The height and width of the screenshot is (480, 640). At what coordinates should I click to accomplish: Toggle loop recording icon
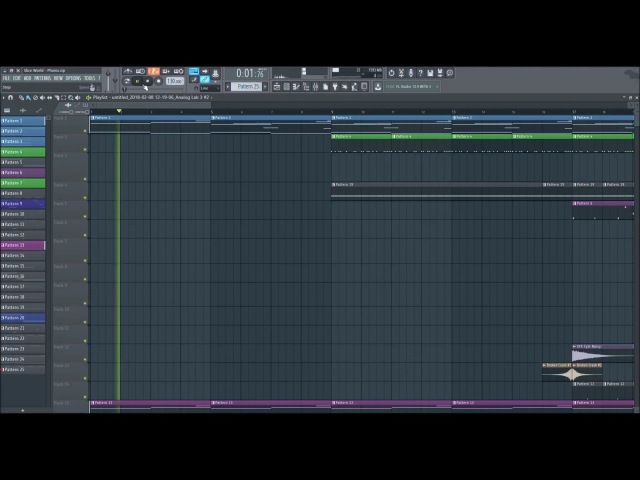(x=178, y=71)
